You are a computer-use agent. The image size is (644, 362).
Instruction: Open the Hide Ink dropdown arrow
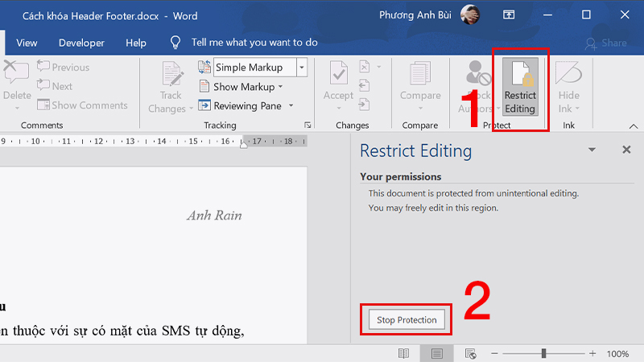click(x=577, y=109)
